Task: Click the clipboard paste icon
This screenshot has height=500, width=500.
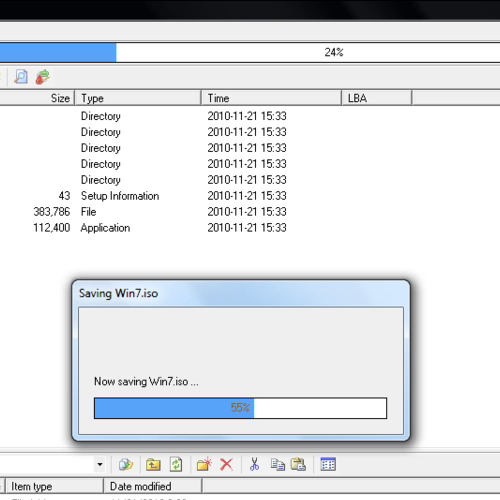Action: 298,464
